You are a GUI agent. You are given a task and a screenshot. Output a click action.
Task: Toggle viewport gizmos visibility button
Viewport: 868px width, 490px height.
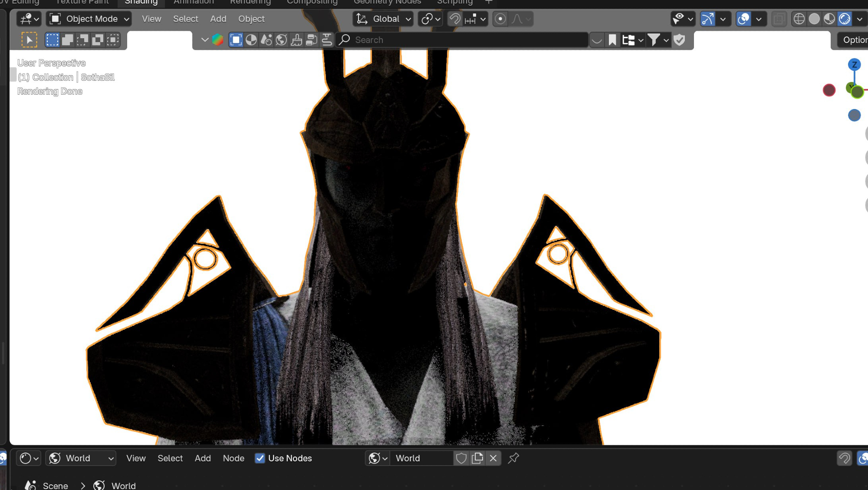(708, 19)
